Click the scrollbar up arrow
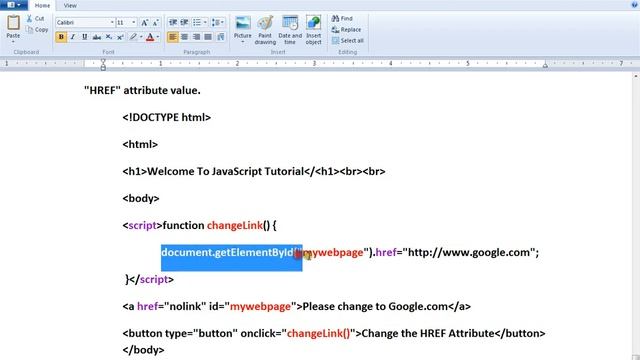The height and width of the screenshot is (360, 640). coord(636,76)
